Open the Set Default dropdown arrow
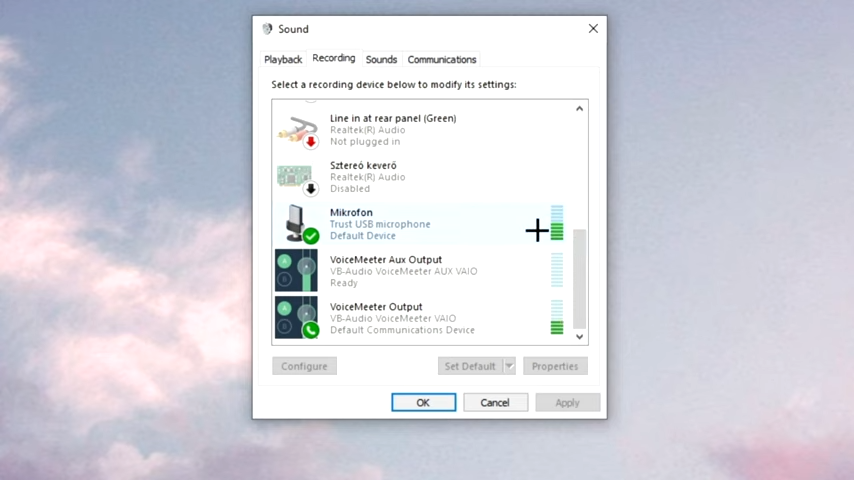Viewport: 854px width, 480px height. pyautogui.click(x=509, y=366)
